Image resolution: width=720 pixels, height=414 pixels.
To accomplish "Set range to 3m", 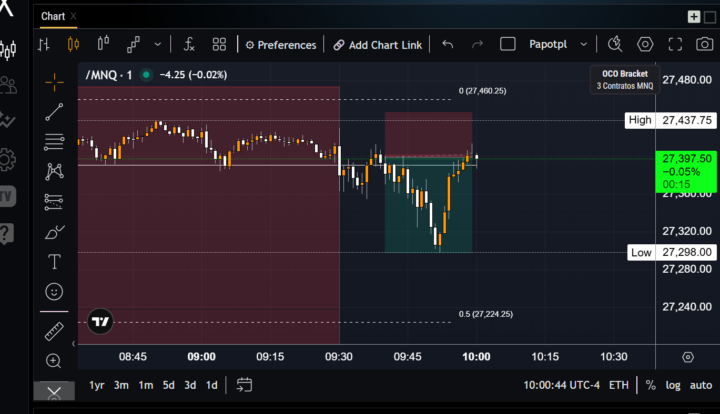I will (x=121, y=385).
